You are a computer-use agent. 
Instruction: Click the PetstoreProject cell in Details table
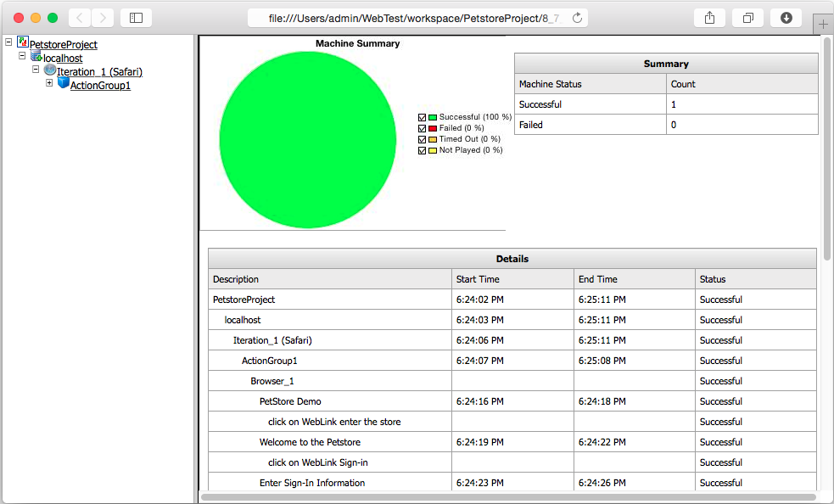click(x=330, y=300)
